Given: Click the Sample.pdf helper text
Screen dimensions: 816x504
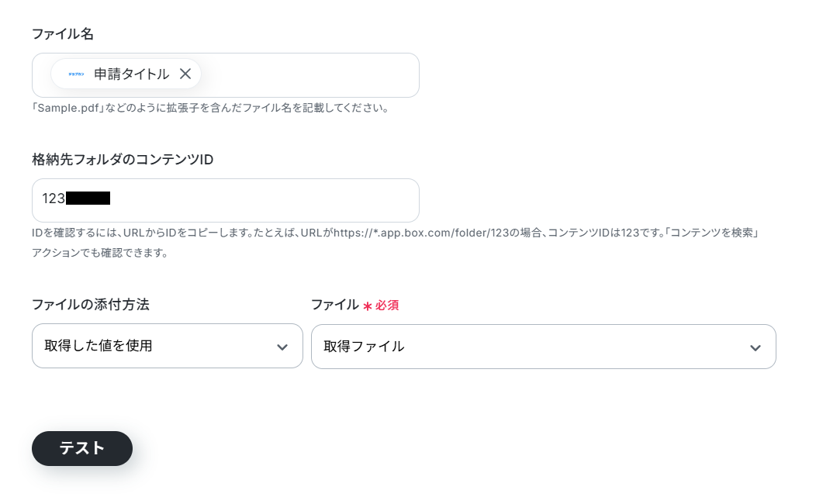Looking at the screenshot, I should pyautogui.click(x=210, y=109).
